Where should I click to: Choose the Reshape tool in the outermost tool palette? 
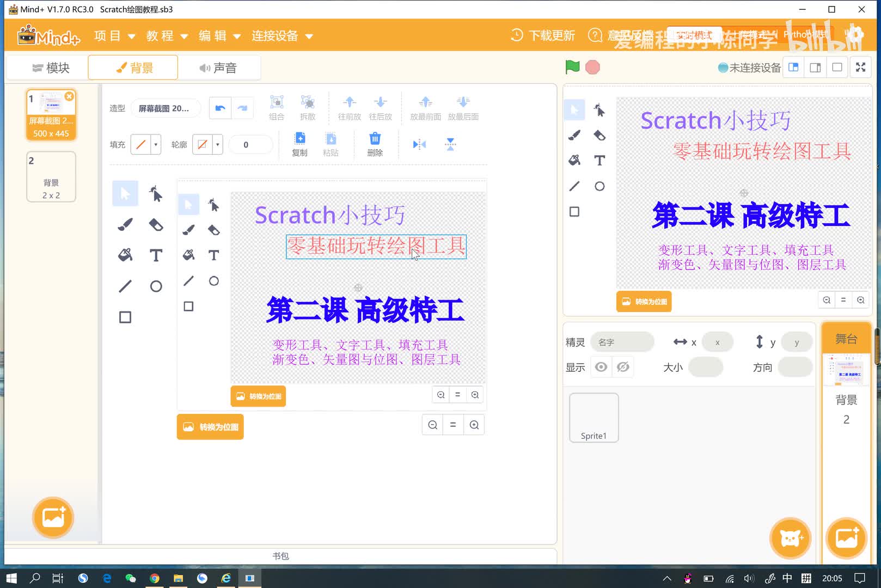(x=156, y=193)
